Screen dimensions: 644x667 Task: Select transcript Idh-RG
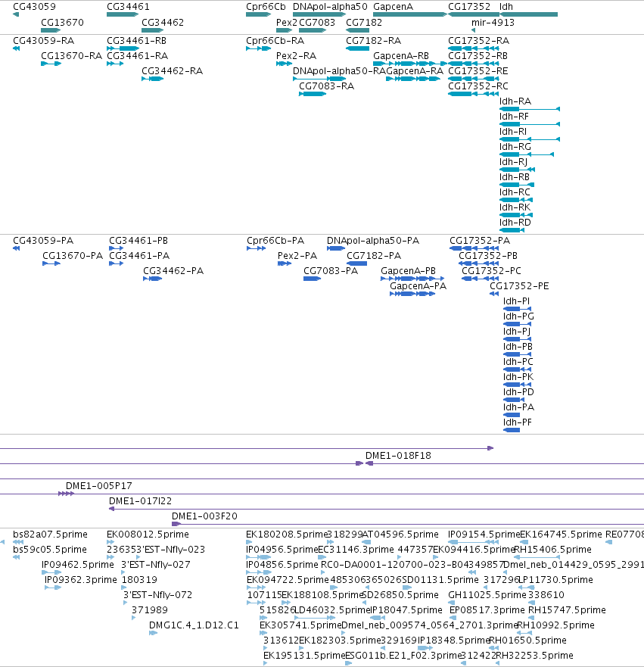[515, 147]
